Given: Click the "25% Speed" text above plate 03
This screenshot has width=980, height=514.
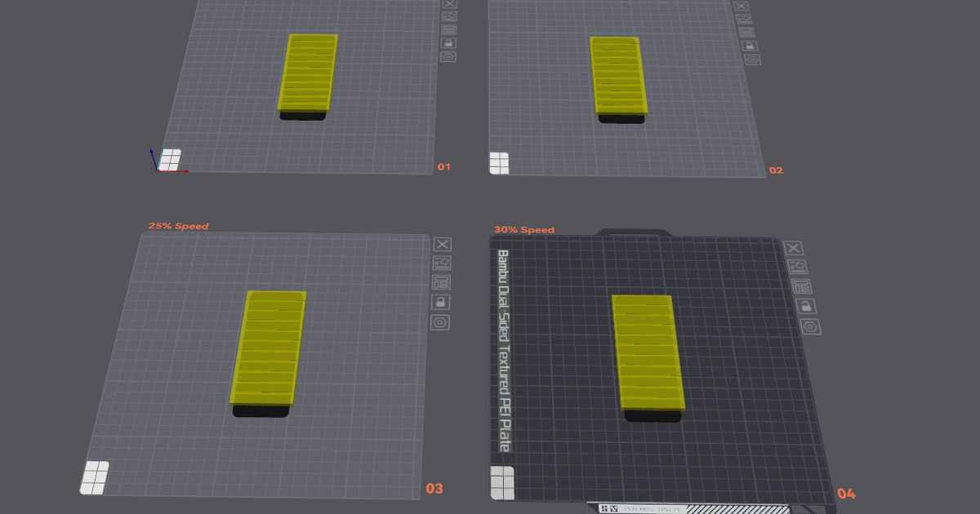Looking at the screenshot, I should [178, 224].
